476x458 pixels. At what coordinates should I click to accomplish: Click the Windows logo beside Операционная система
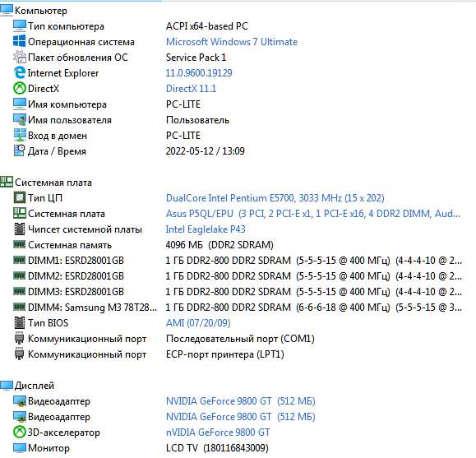click(20, 41)
